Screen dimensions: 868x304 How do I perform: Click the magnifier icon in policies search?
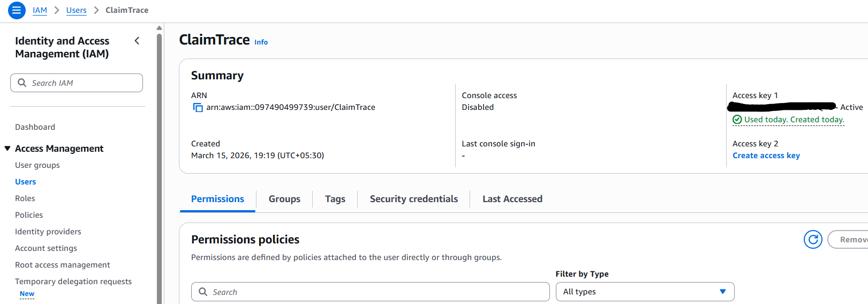coord(203,292)
